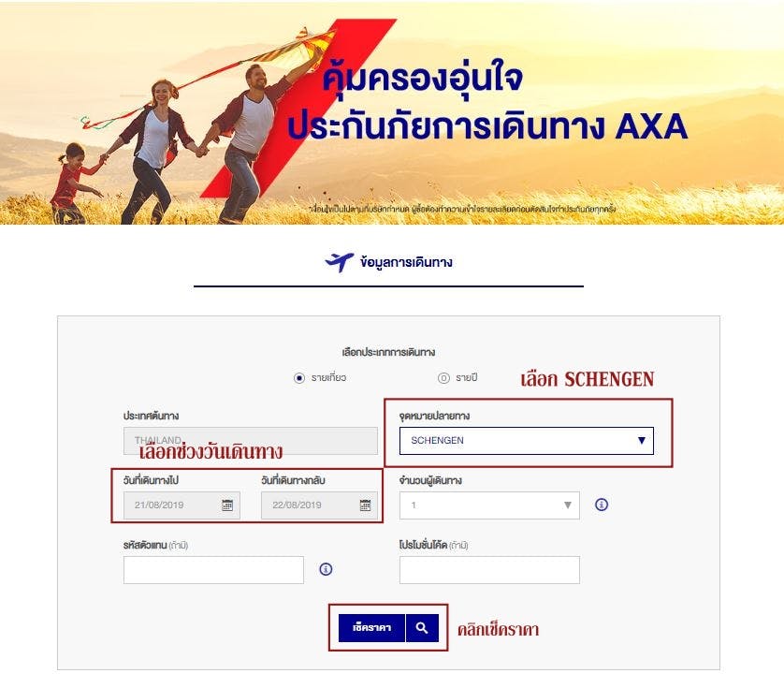This screenshot has height=688, width=784.
Task: Click the departure date field 21/08/2019
Action: pyautogui.click(x=182, y=505)
